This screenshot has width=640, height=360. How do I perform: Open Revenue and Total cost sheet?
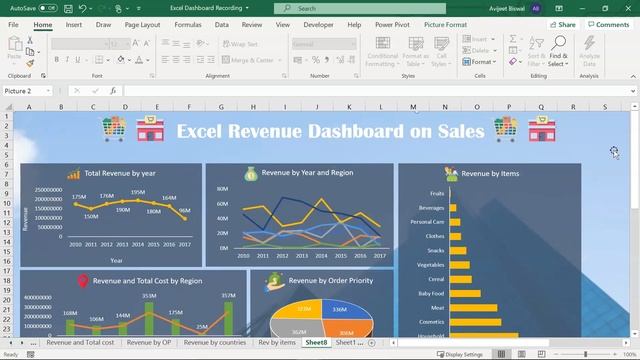(80, 343)
